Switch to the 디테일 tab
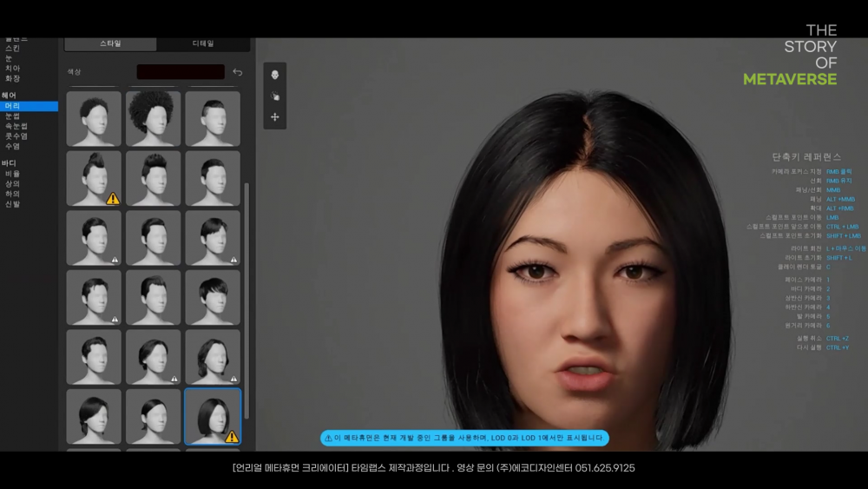The image size is (868, 489). [x=203, y=43]
